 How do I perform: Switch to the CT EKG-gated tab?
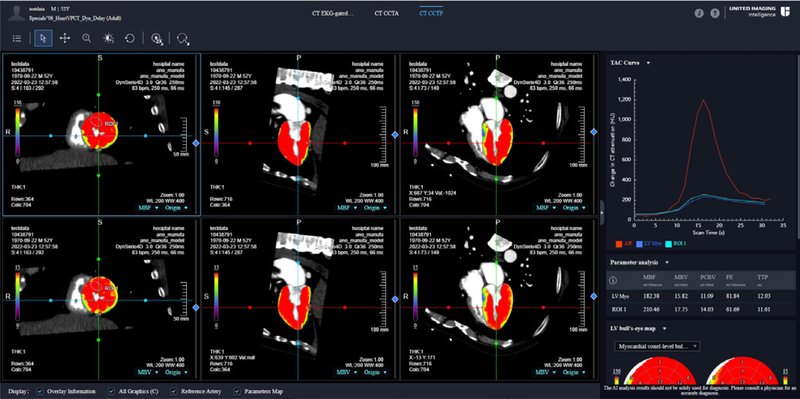[332, 13]
